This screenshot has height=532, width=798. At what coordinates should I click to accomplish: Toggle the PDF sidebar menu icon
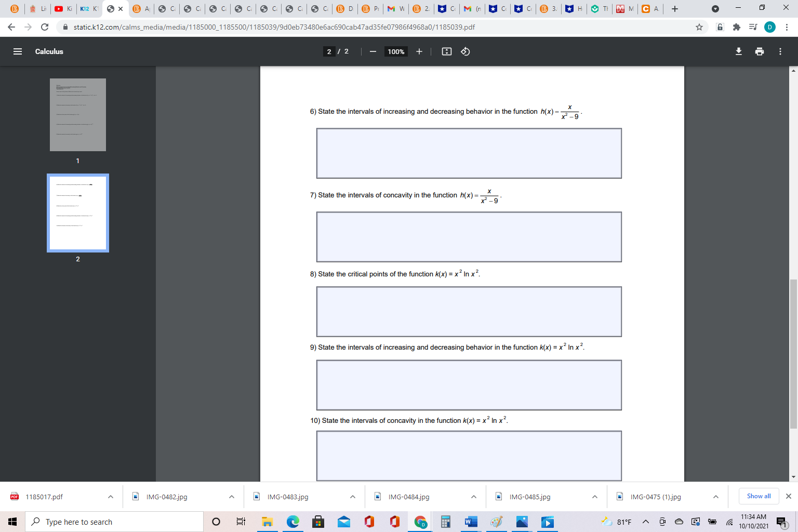click(x=18, y=51)
